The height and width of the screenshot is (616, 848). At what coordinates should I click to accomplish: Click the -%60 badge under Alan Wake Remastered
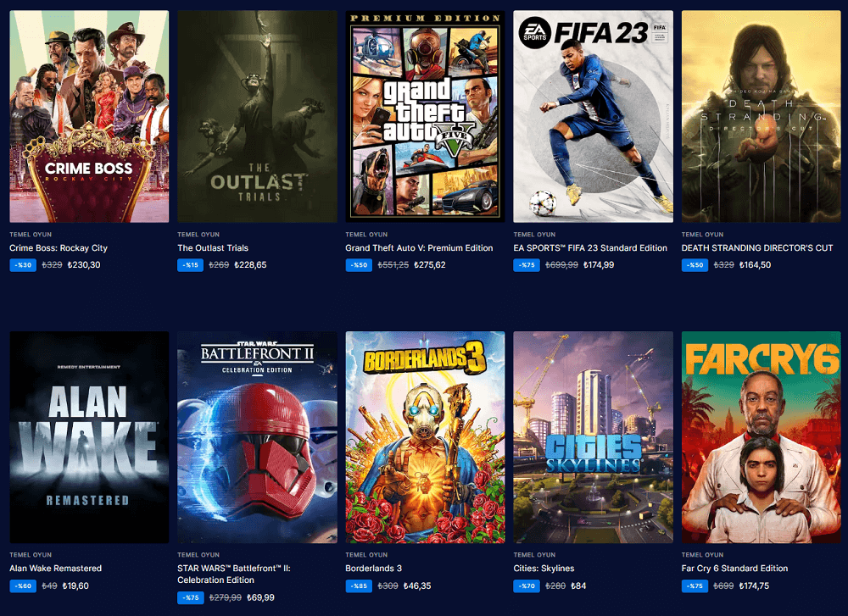click(23, 585)
